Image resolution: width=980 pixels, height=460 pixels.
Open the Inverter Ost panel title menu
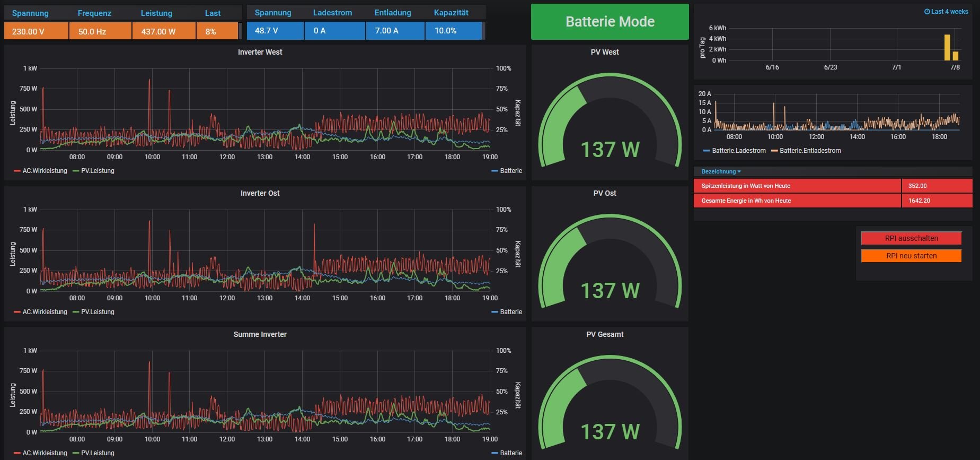pos(260,193)
